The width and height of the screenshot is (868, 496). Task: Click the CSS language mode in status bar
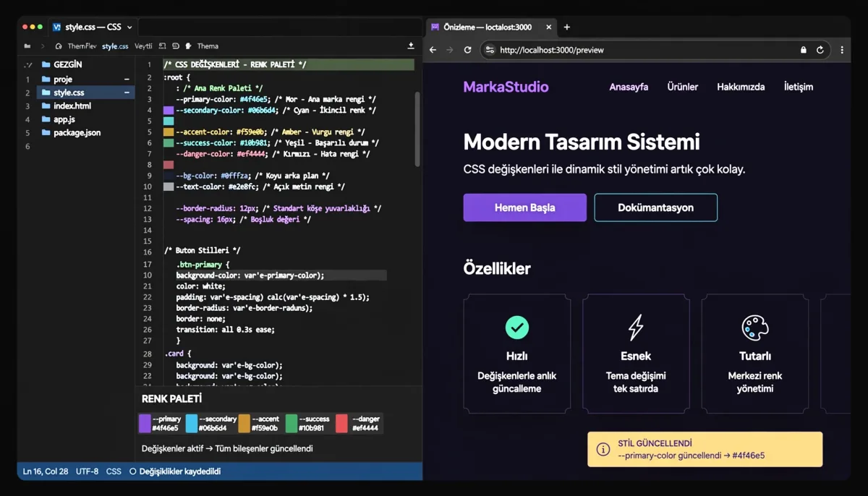114,471
